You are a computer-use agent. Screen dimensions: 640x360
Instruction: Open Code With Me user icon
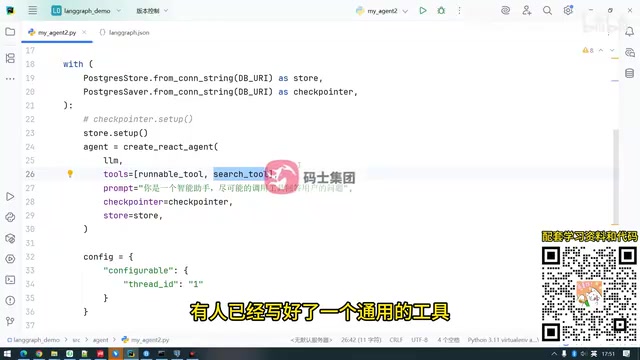(527, 11)
